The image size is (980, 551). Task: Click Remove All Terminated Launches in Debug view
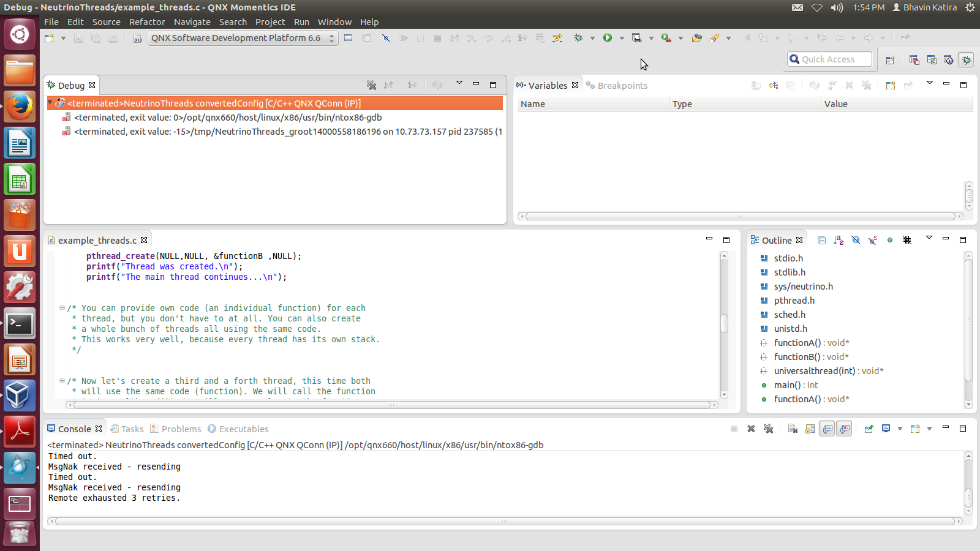coord(371,85)
